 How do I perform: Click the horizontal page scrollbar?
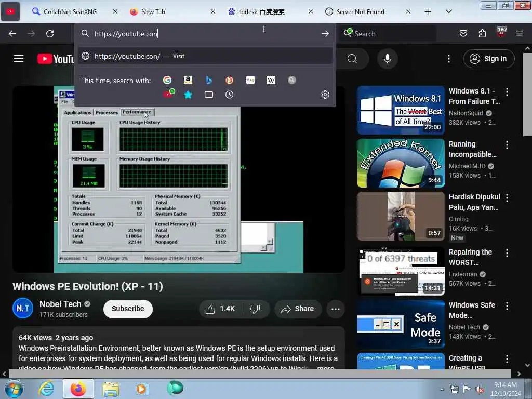[x=260, y=374]
